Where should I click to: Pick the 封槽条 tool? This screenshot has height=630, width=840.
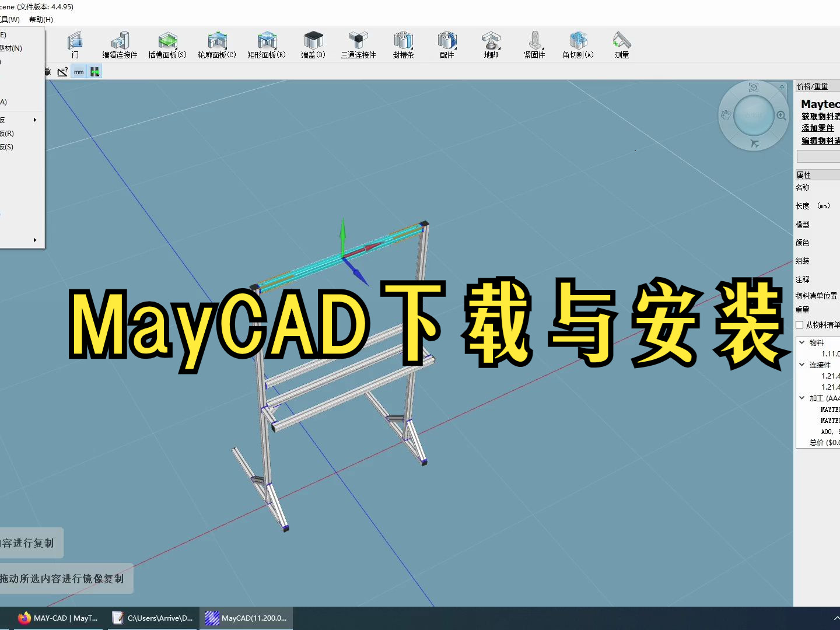403,45
